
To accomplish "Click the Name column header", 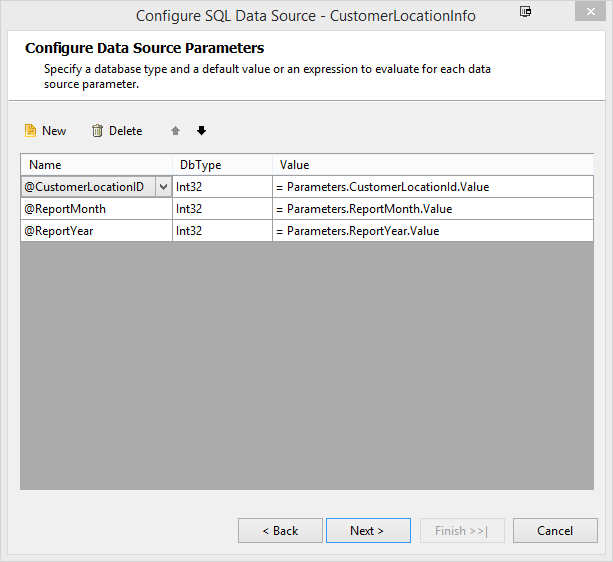I will (x=96, y=165).
